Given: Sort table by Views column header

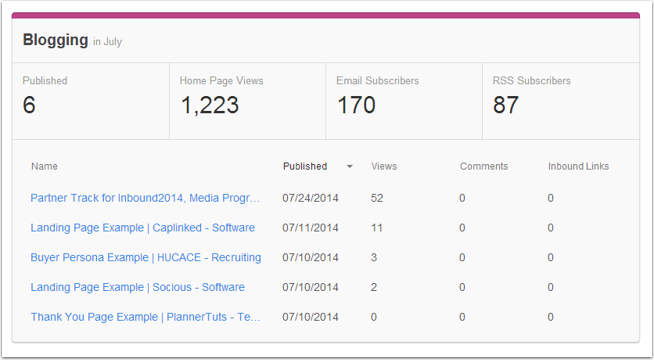Looking at the screenshot, I should coord(384,166).
